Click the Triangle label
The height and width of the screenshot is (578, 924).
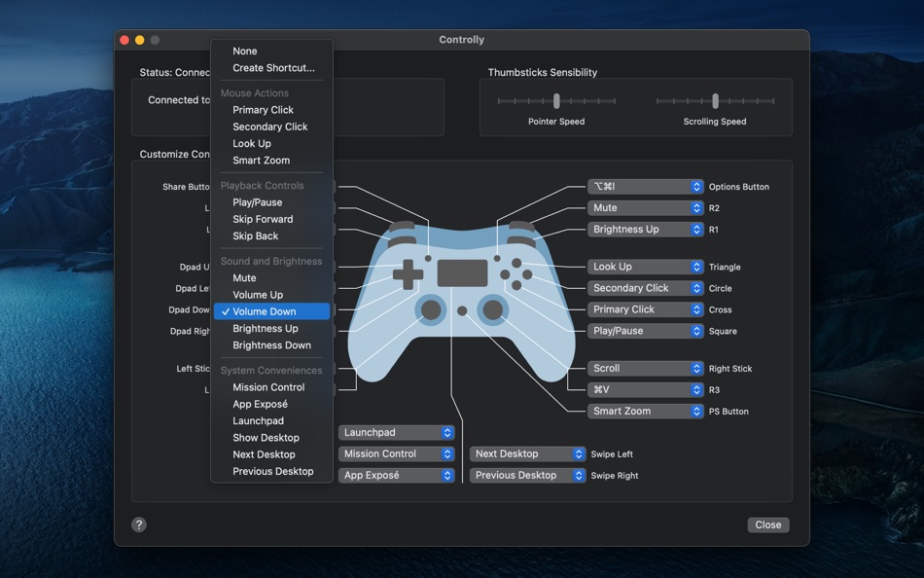click(x=725, y=268)
